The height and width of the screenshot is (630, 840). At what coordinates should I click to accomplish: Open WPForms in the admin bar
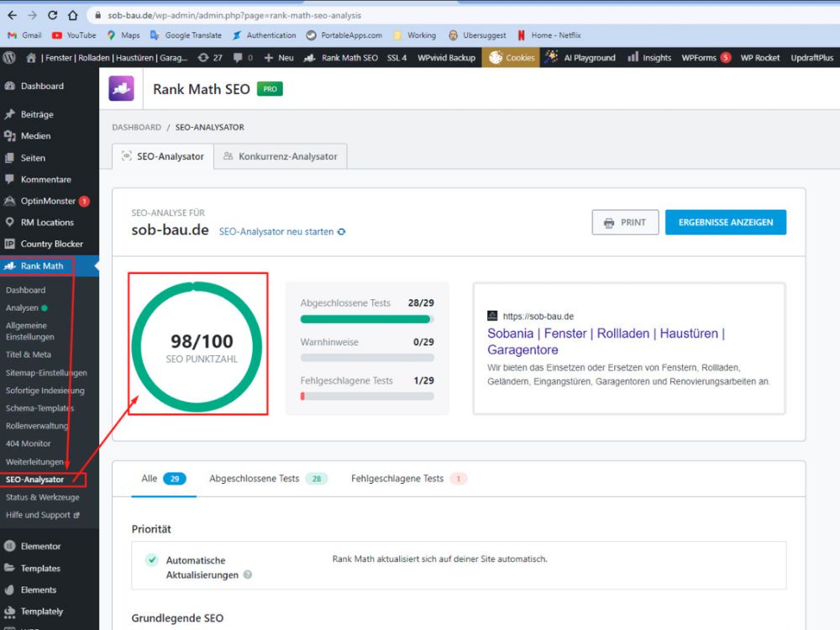[706, 57]
